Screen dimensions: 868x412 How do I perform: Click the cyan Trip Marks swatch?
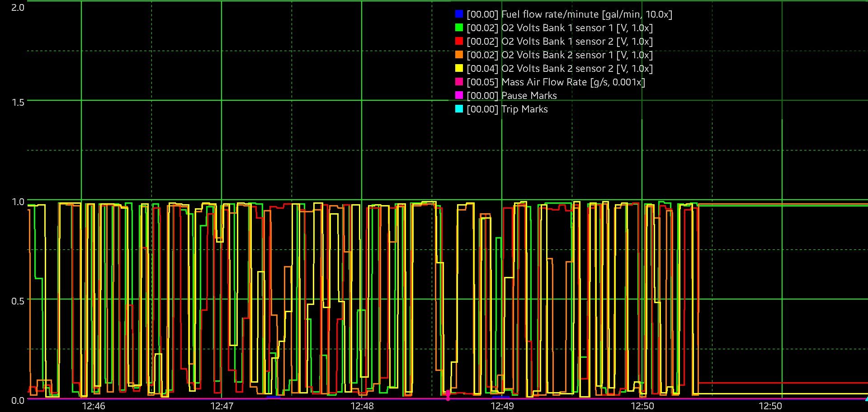click(x=459, y=109)
